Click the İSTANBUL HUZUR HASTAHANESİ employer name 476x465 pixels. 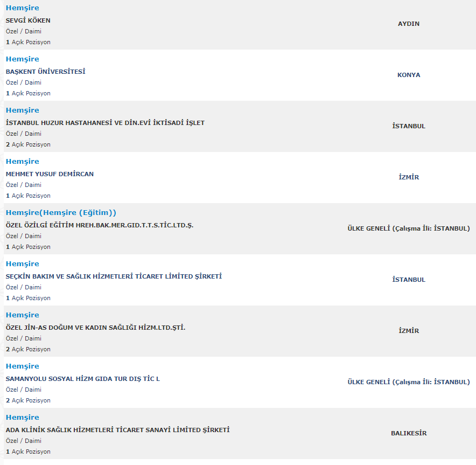[x=105, y=123]
